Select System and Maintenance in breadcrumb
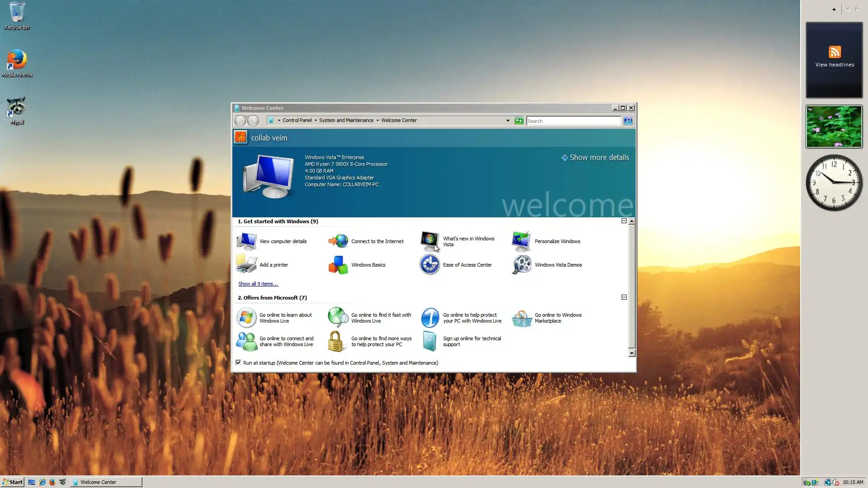This screenshot has width=868, height=488. (346, 121)
